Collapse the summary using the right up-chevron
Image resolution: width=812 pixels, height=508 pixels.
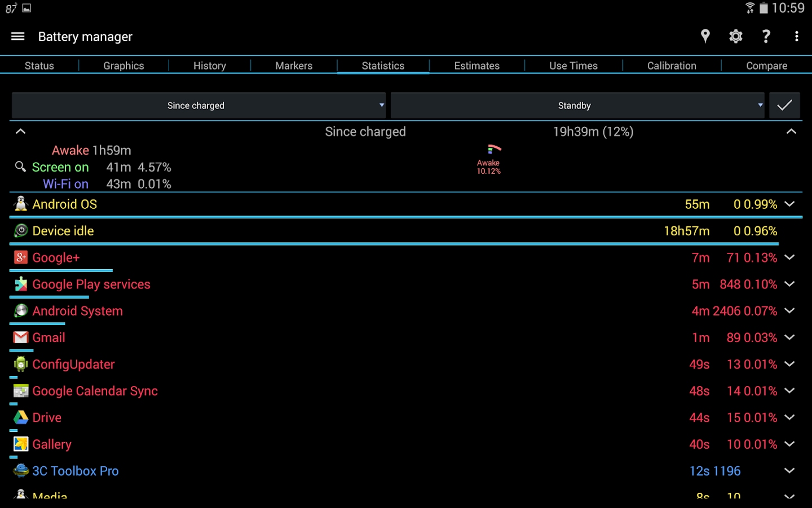[791, 132]
